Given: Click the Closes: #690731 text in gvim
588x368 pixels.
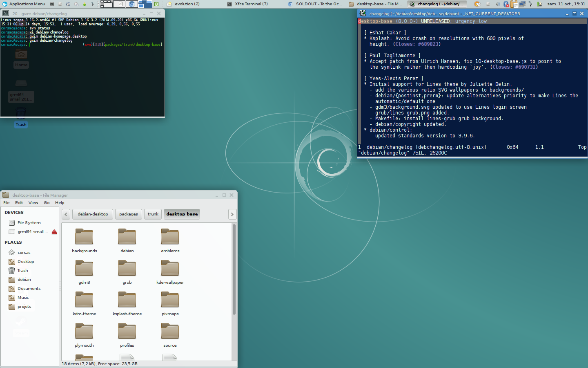Looking at the screenshot, I should 514,67.
